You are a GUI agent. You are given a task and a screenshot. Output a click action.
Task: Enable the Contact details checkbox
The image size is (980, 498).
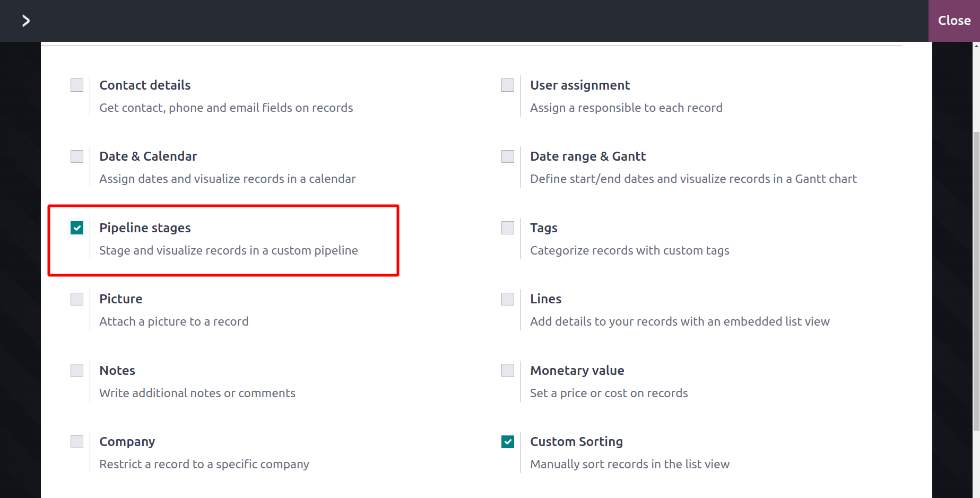(77, 85)
